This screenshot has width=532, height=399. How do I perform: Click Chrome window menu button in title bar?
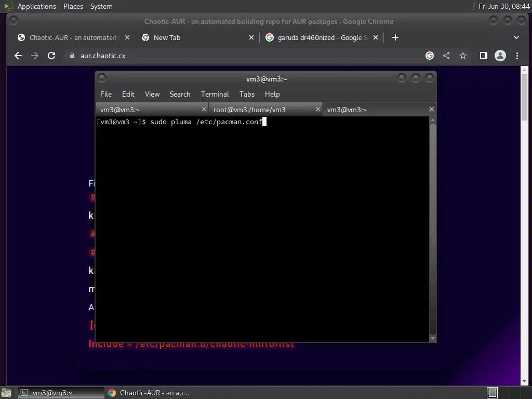[14, 21]
